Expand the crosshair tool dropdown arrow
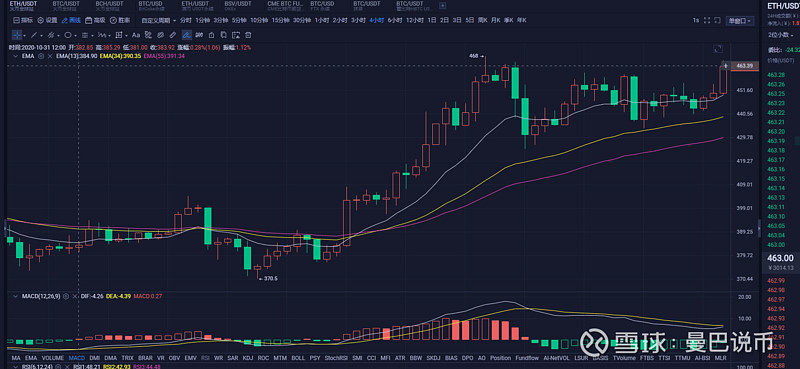 coord(25,36)
